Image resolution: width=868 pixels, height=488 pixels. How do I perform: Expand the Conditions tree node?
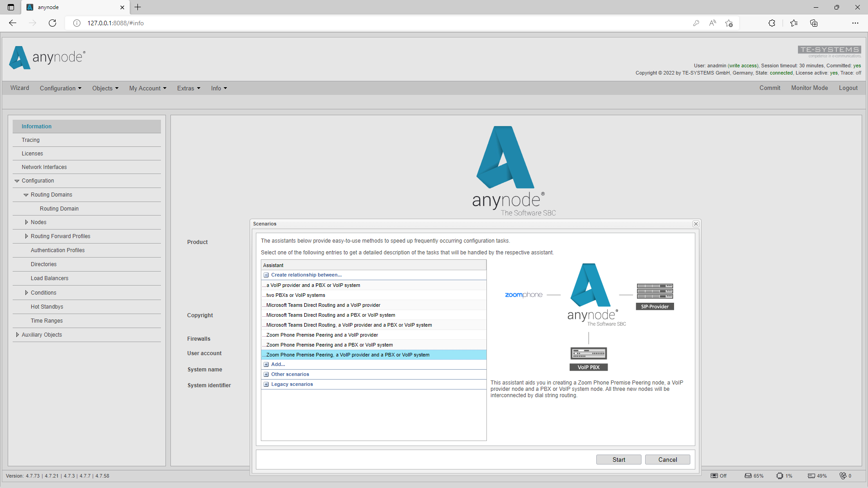point(26,293)
